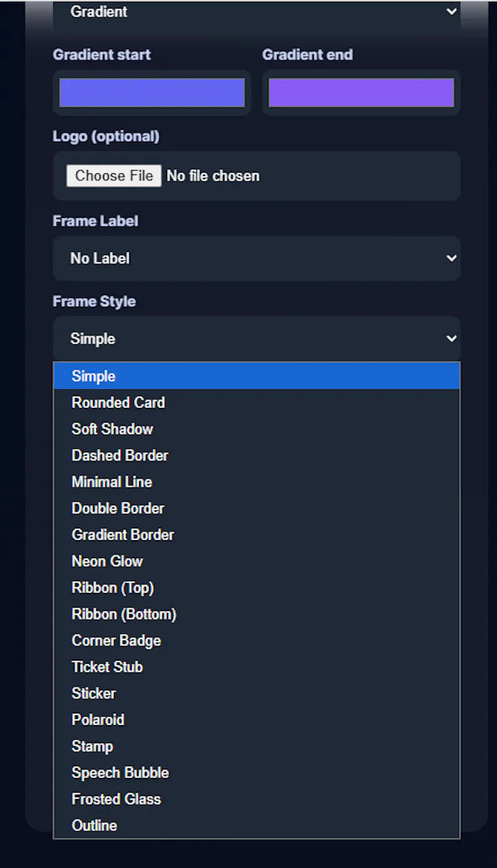Image resolution: width=497 pixels, height=868 pixels.
Task: Select Ribbon (Top) option
Action: coord(257,587)
